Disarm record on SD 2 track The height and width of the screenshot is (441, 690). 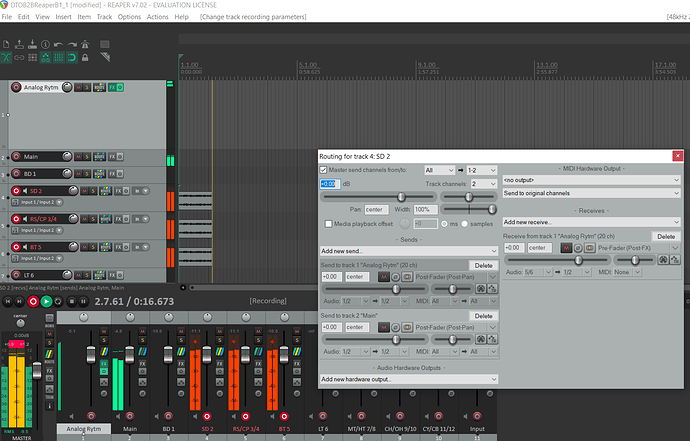[16, 191]
